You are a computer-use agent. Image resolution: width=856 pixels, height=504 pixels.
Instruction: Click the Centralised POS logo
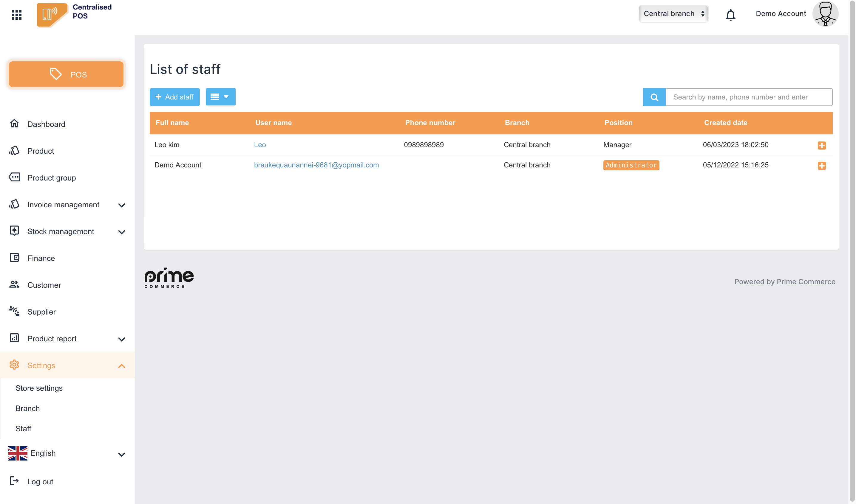52,14
